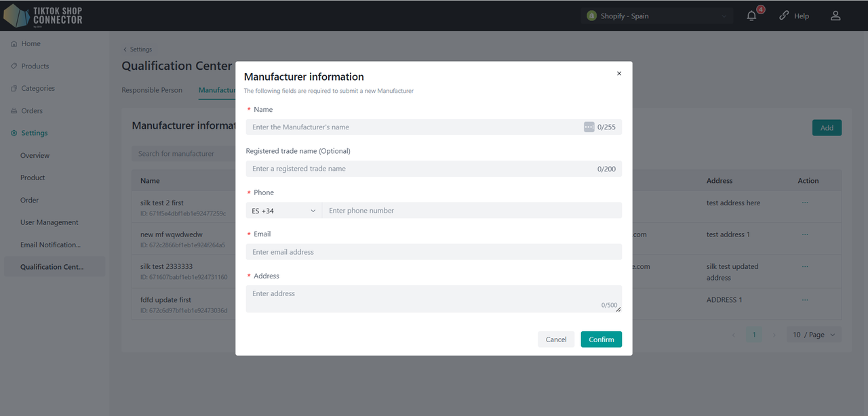Open action menu for test address 1 row
Screen dimensions: 868x416
(805, 234)
